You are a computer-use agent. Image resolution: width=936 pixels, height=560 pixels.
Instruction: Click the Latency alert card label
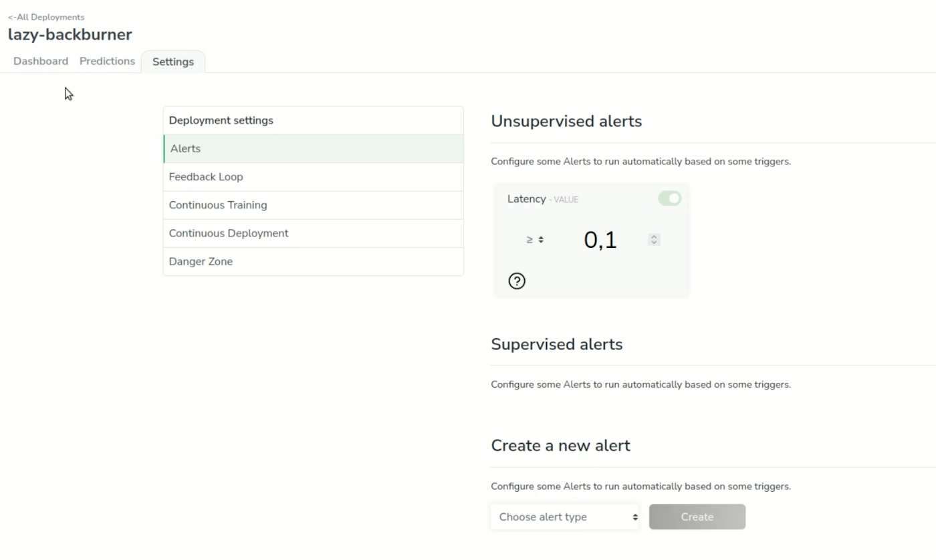click(x=526, y=198)
